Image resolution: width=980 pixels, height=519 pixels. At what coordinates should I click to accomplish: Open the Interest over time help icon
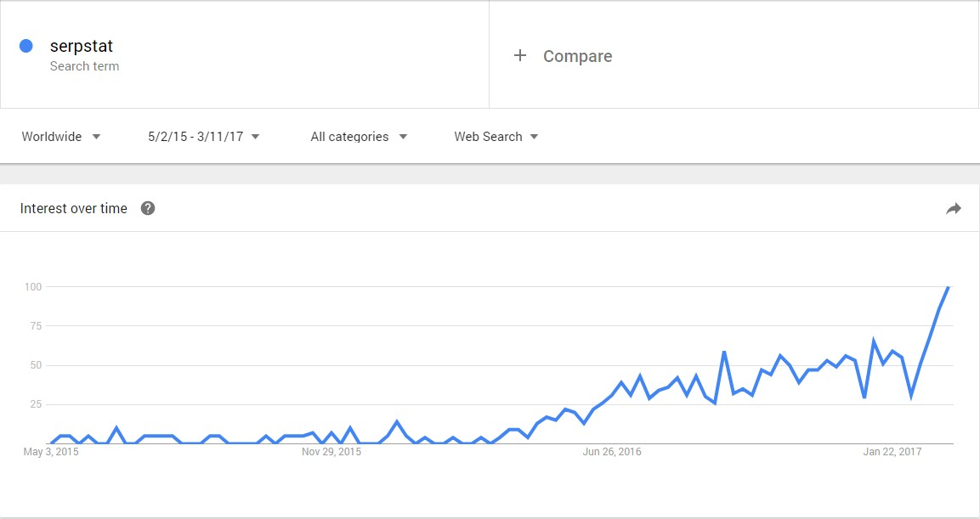pyautogui.click(x=148, y=209)
